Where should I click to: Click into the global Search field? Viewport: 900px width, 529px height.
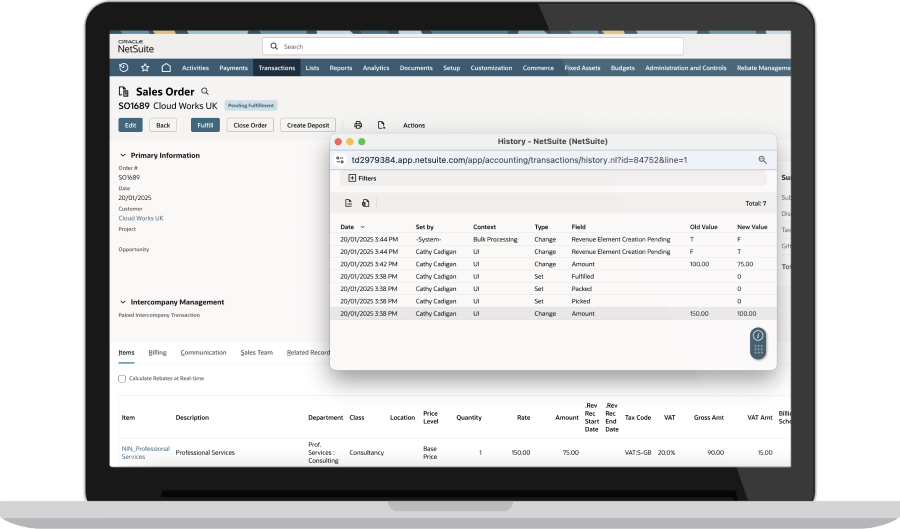[x=473, y=46]
